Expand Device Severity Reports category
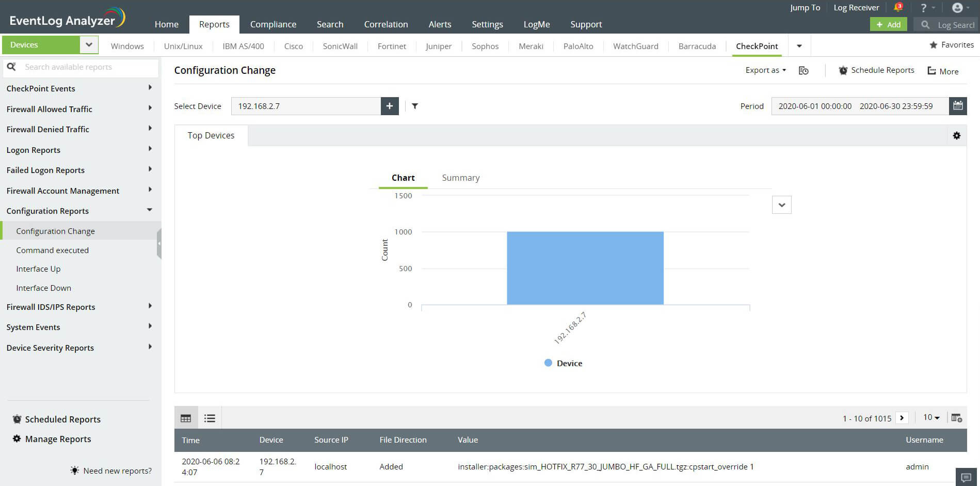 click(x=150, y=347)
